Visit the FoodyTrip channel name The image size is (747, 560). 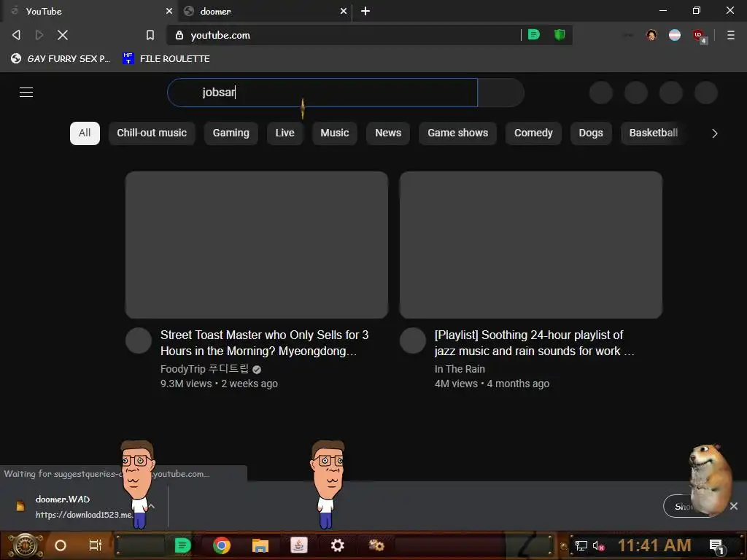pos(204,369)
